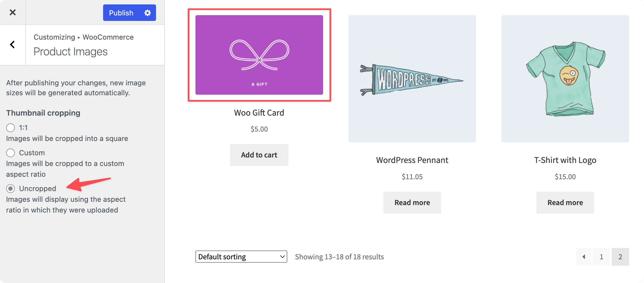Click the Customizing breadcrumb link

54,37
